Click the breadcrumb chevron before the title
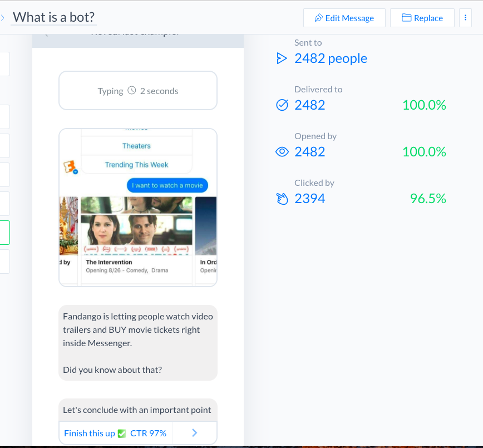This screenshot has width=483, height=448. (3, 18)
